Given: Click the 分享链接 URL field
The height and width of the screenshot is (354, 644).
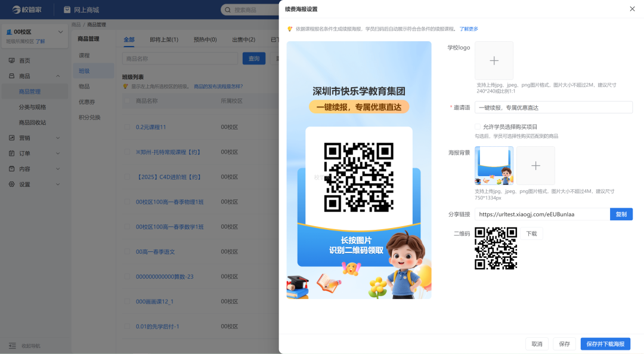Looking at the screenshot, I should (542, 214).
